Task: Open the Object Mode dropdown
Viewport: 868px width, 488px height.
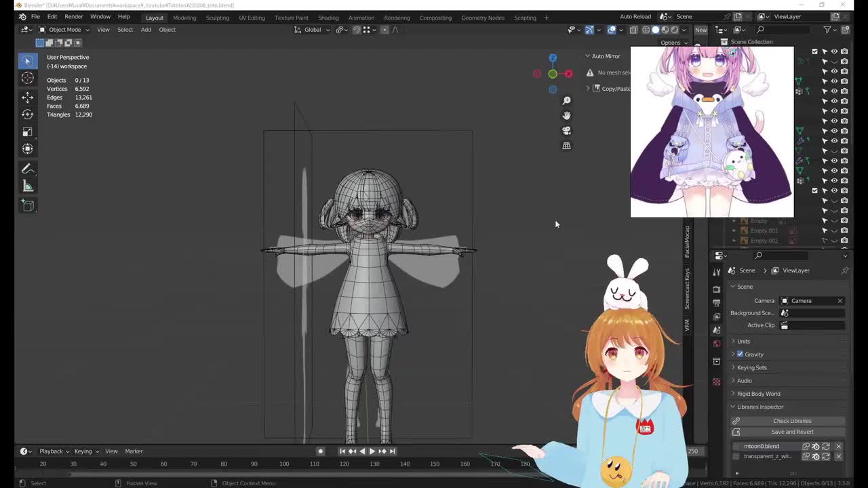Action: pyautogui.click(x=64, y=30)
